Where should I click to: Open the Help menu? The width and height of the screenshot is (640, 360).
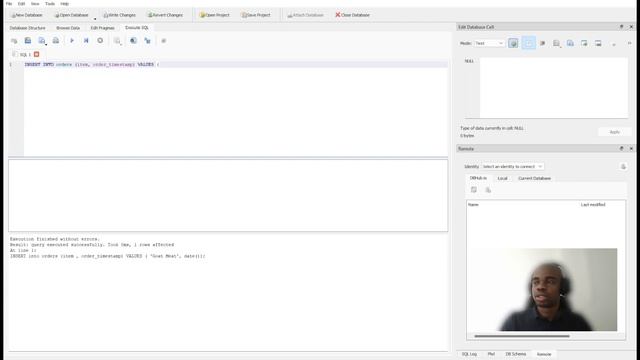64,4
